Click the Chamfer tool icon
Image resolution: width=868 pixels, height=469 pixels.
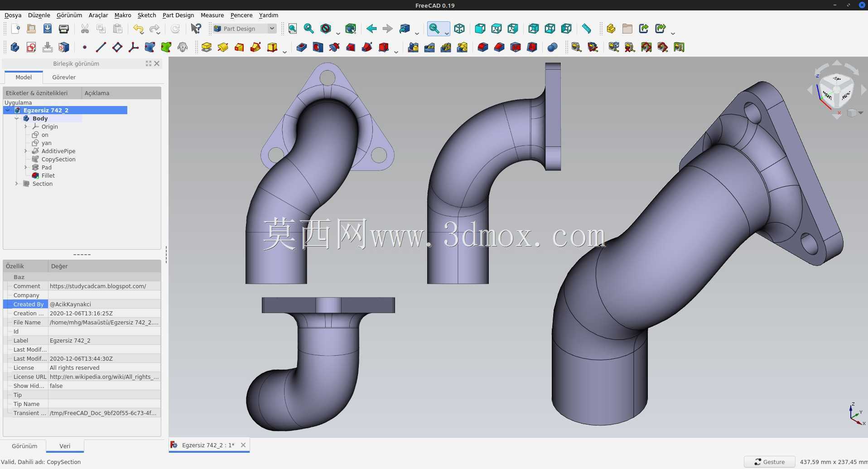pos(499,47)
